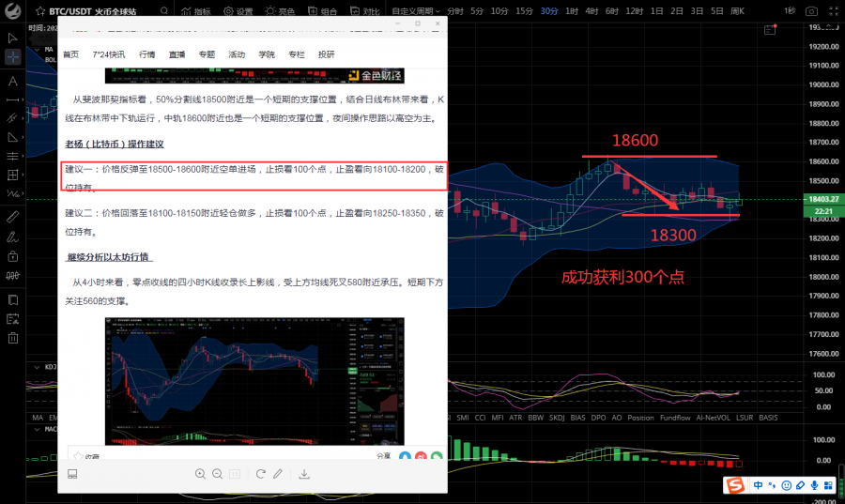
Task: Select the SKDJ indicator tab
Action: (x=557, y=418)
